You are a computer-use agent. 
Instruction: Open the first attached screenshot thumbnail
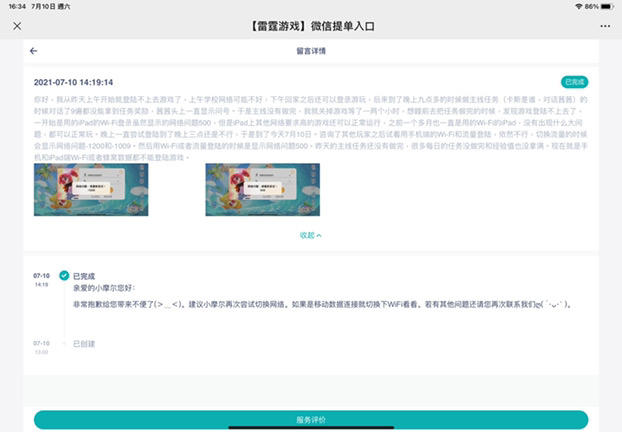coord(77,189)
